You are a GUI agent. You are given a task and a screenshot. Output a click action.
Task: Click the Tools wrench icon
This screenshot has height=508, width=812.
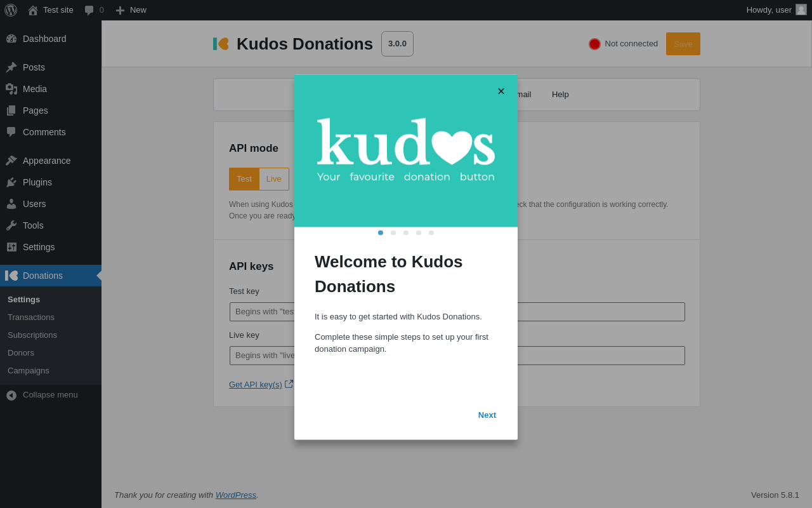[11, 225]
